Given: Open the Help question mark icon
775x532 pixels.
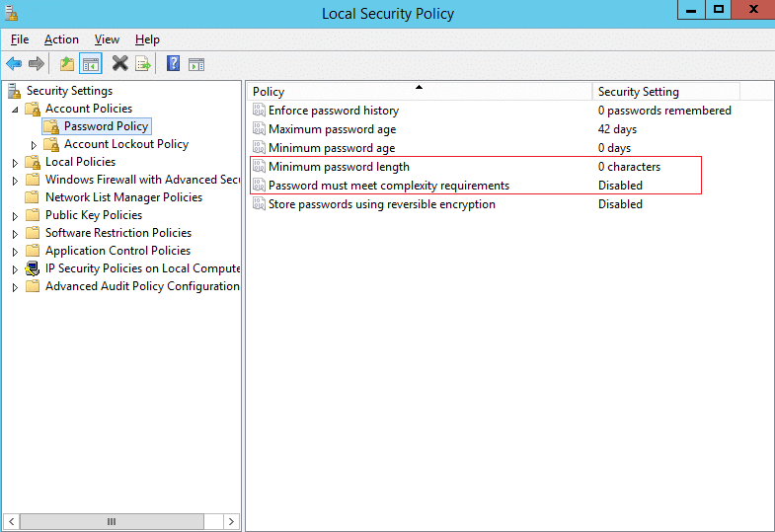Looking at the screenshot, I should pyautogui.click(x=173, y=63).
